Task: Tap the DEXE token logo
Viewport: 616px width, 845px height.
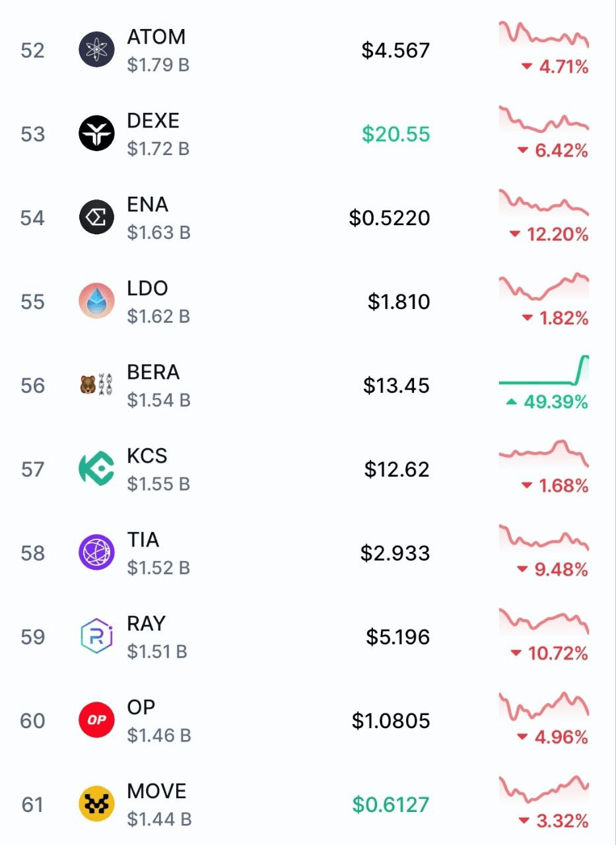Action: point(97,134)
